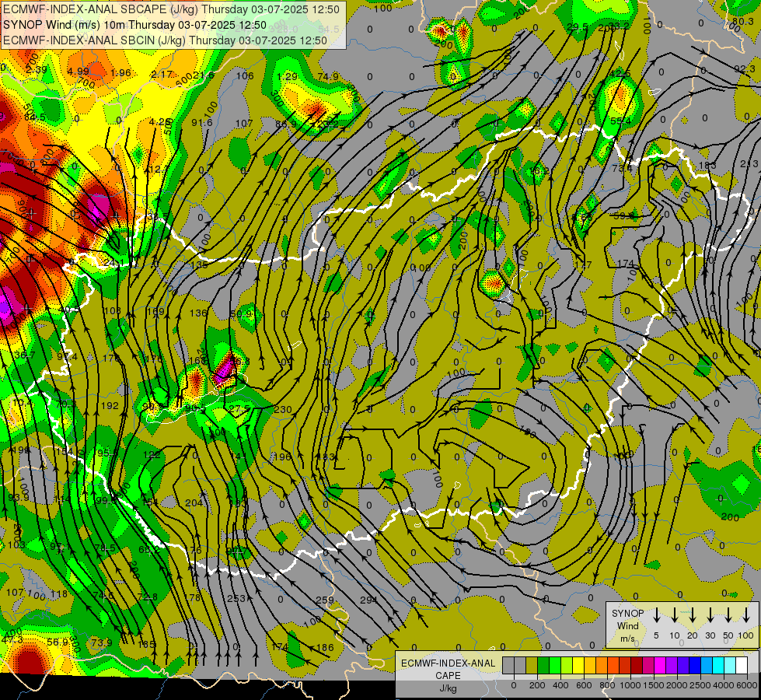Pick the olive CAPE legend swatch
The image size is (761, 700).
click(532, 666)
